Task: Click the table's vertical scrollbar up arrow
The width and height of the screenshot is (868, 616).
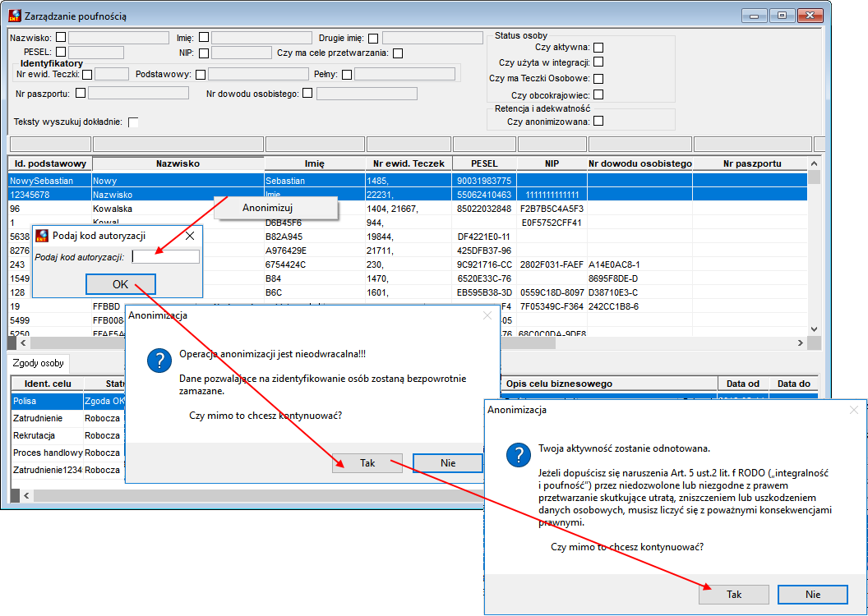Action: 814,163
